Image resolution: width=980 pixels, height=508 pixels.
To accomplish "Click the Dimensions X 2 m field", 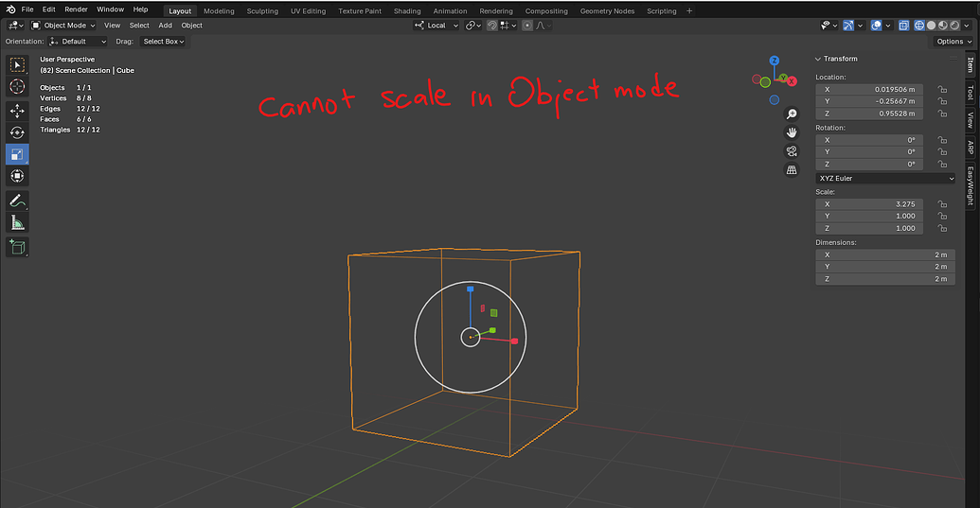I will click(x=885, y=254).
